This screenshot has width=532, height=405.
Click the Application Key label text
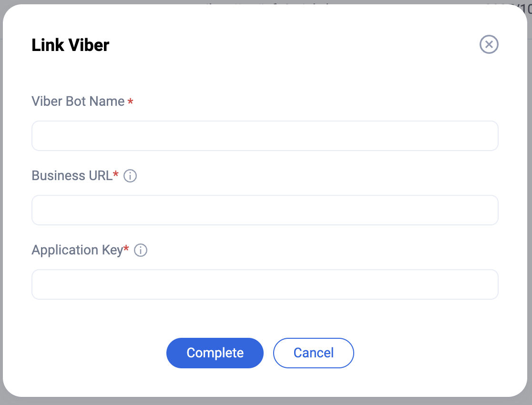pos(77,250)
